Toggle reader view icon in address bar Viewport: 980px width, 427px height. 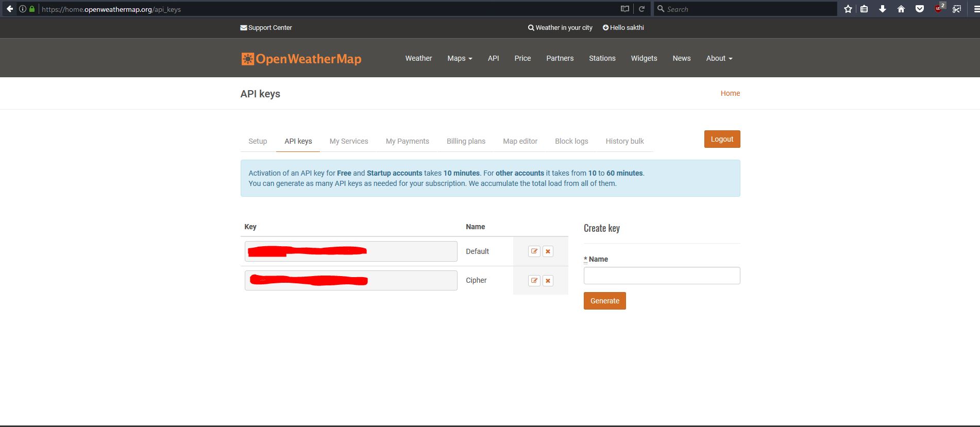(x=625, y=9)
